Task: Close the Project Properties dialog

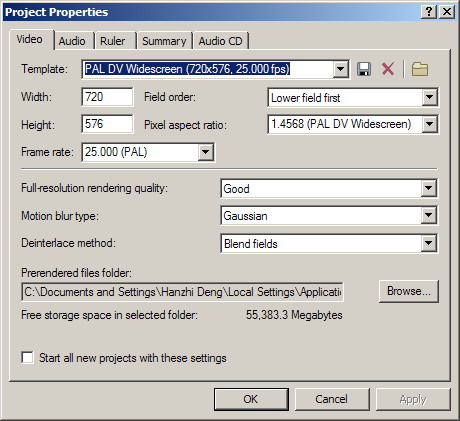Action: pos(447,12)
